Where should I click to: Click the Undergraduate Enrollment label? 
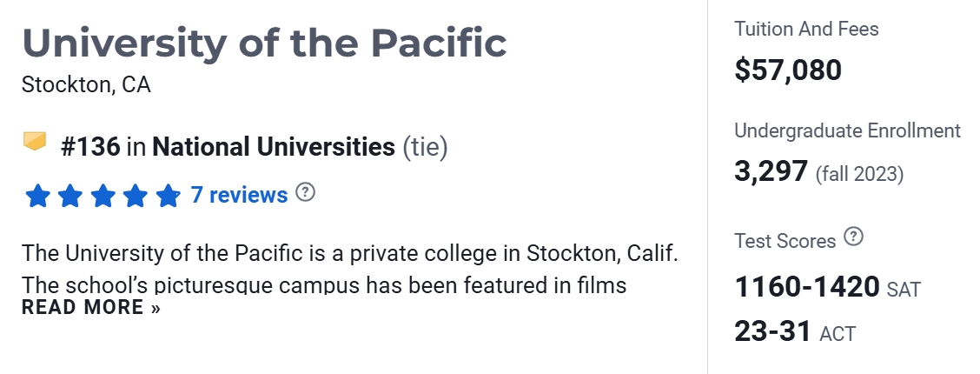click(x=847, y=130)
